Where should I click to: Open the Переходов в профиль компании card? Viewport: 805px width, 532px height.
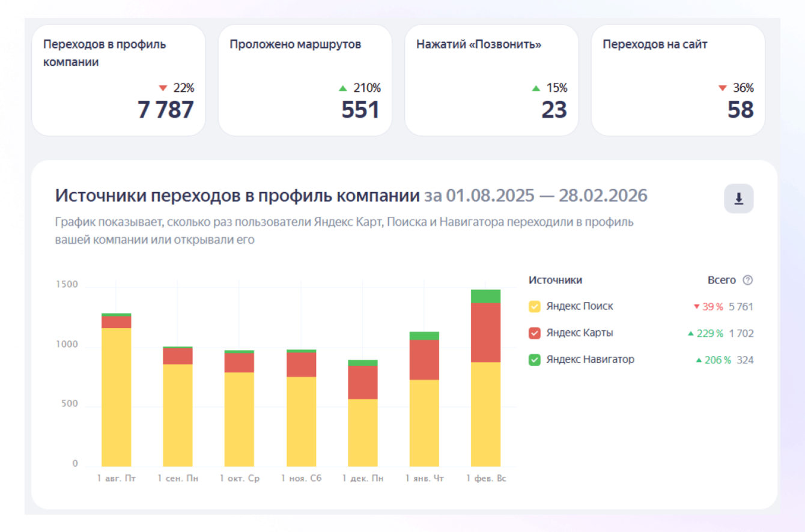click(118, 80)
